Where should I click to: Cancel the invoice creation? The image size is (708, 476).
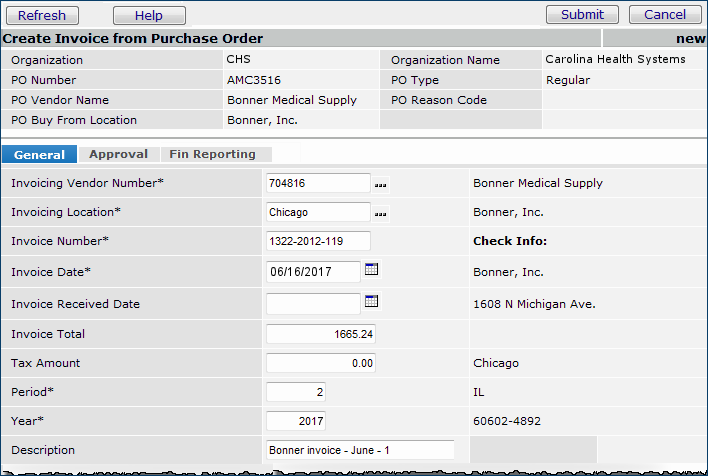pyautogui.click(x=665, y=15)
